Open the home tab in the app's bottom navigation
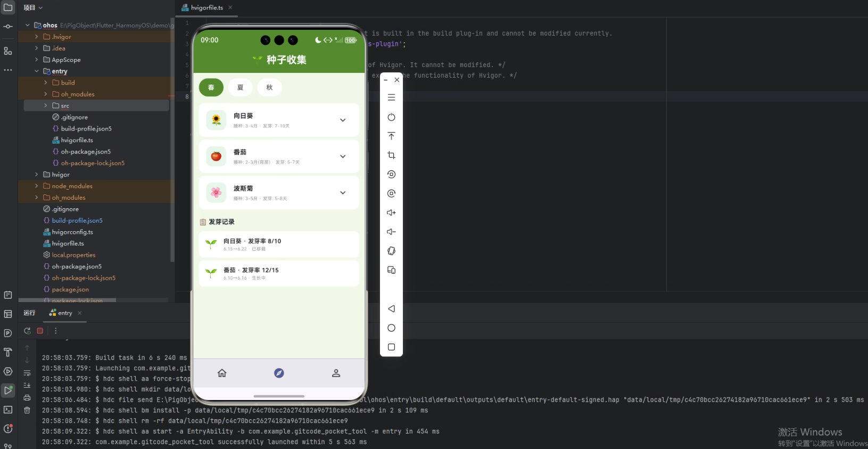The height and width of the screenshot is (449, 868). pos(222,373)
